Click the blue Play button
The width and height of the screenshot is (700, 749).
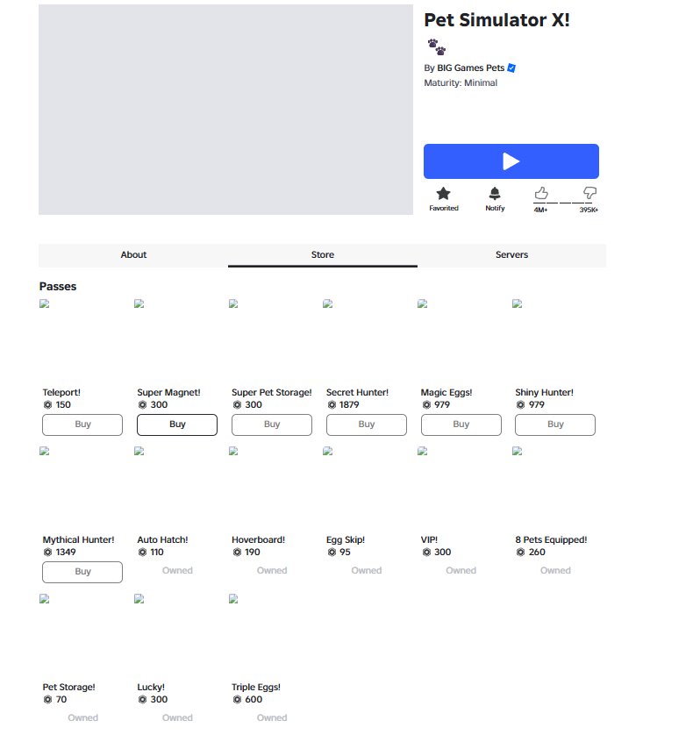coord(511,161)
